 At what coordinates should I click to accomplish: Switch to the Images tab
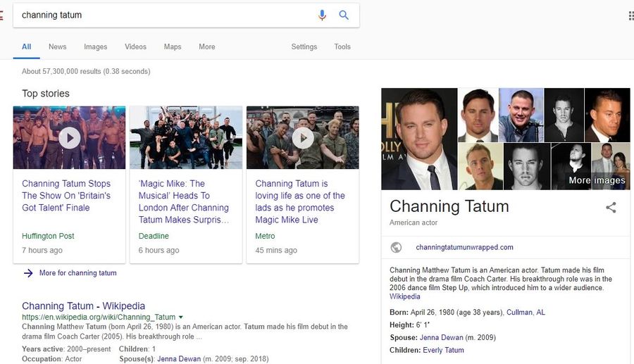coord(95,47)
